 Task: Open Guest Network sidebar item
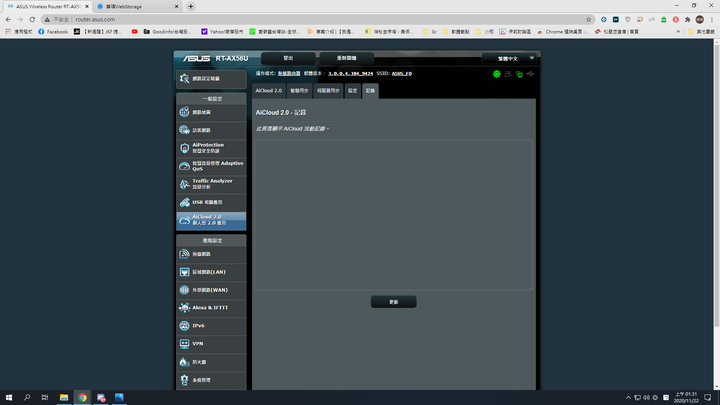(211, 130)
